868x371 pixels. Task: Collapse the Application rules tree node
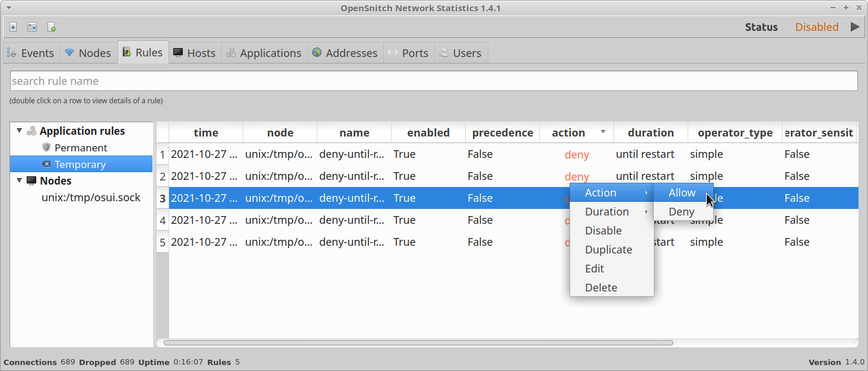point(18,131)
